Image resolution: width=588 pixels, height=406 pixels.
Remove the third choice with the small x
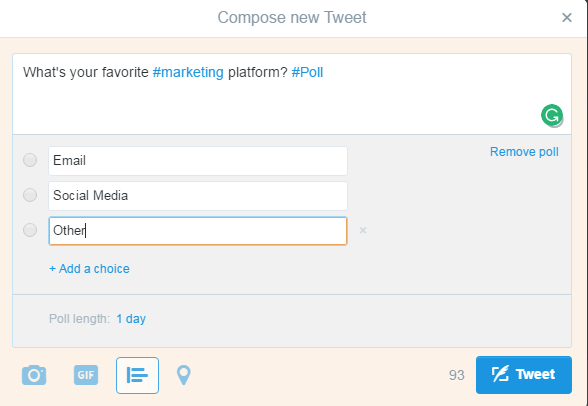pyautogui.click(x=363, y=230)
